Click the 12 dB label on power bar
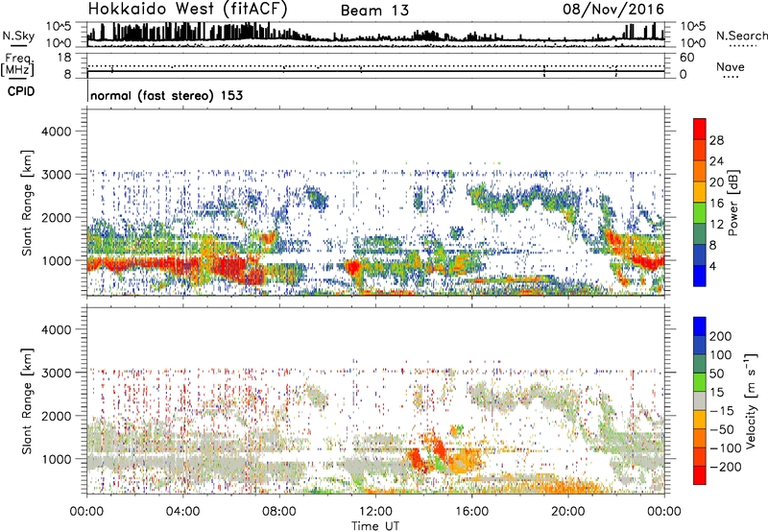 point(716,225)
